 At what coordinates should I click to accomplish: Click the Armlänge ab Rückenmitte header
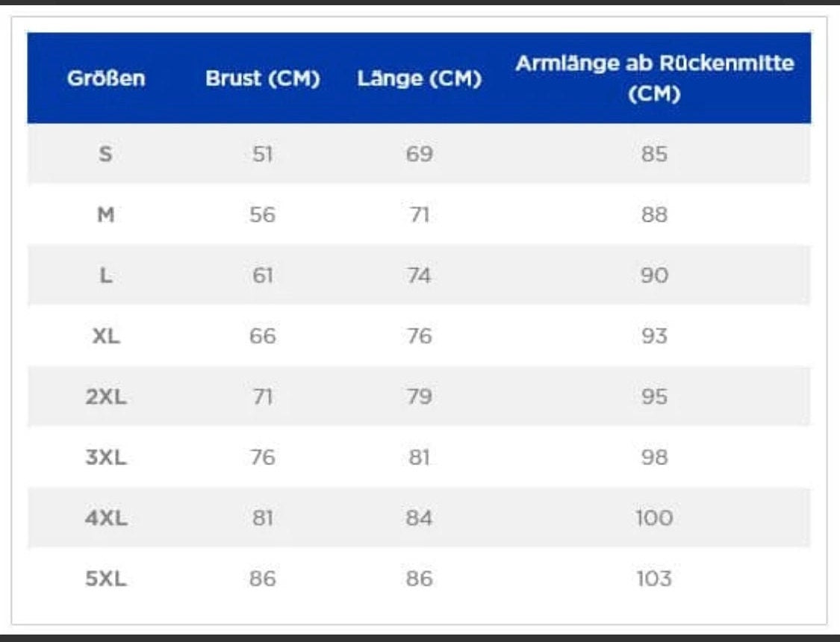655,78
